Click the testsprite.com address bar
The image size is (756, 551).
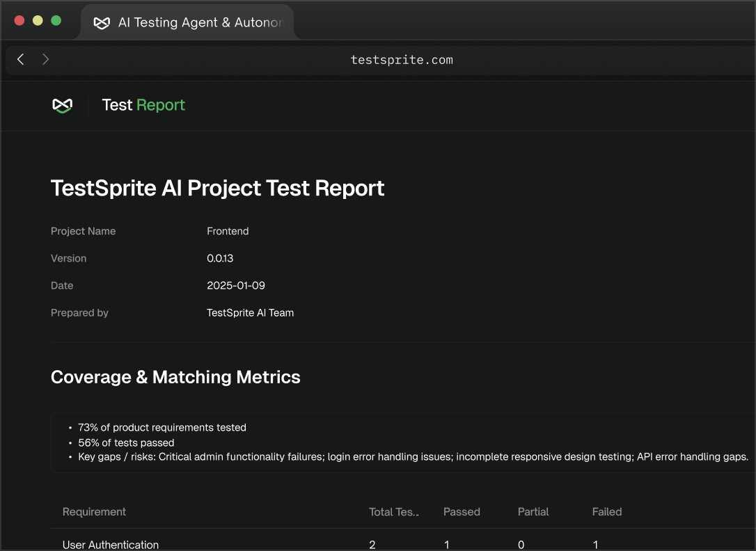click(x=402, y=60)
